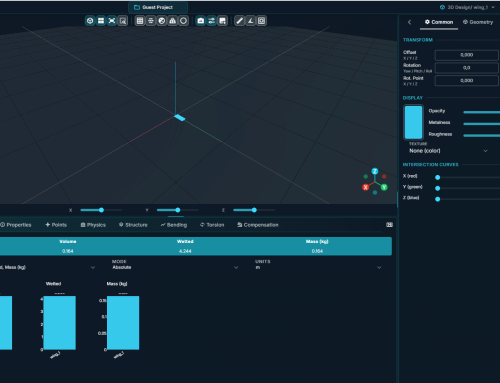Switch to the Geometry tab
Image resolution: width=500 pixels, height=383 pixels.
click(478, 22)
